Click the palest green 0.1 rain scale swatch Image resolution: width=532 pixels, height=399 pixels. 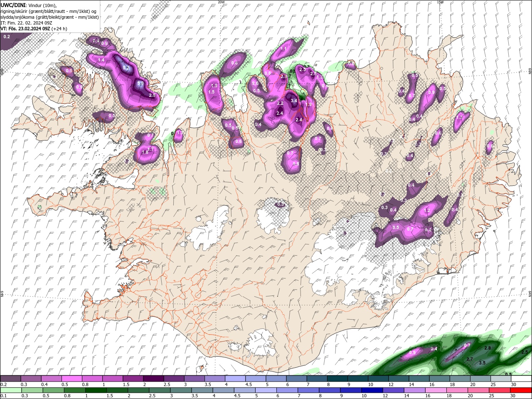(x=11, y=390)
